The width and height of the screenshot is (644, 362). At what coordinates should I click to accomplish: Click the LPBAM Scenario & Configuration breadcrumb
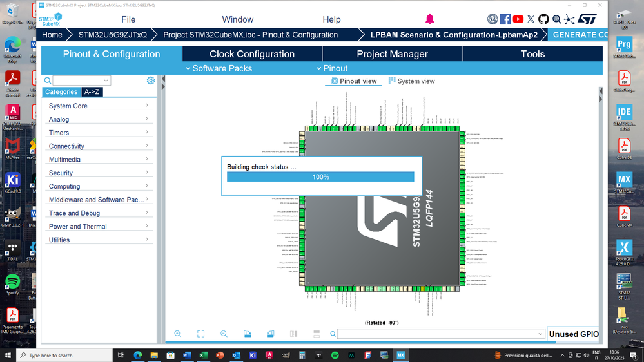click(454, 35)
